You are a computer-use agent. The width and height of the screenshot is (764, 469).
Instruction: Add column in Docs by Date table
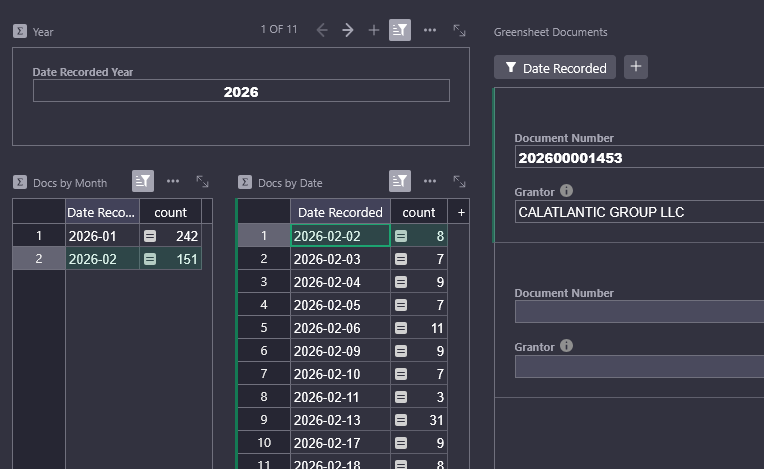[461, 212]
